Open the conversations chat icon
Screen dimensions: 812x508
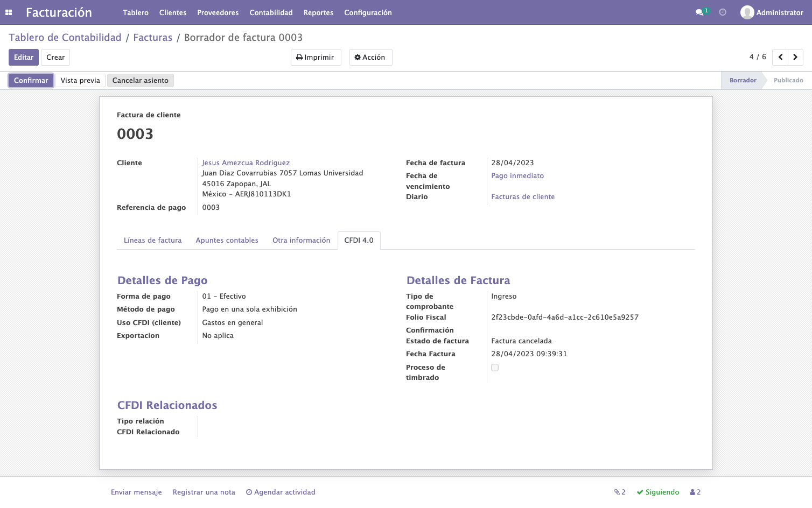pyautogui.click(x=699, y=12)
